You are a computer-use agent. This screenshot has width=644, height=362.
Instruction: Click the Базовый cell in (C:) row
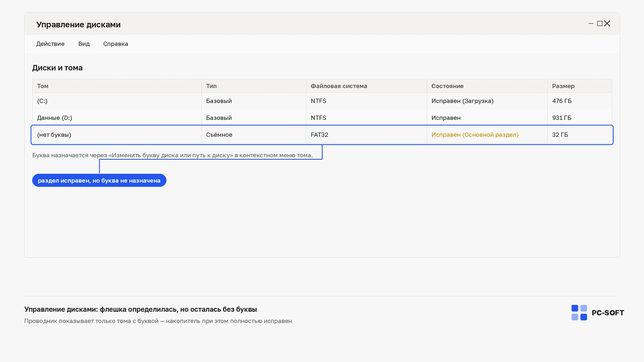pyautogui.click(x=254, y=101)
